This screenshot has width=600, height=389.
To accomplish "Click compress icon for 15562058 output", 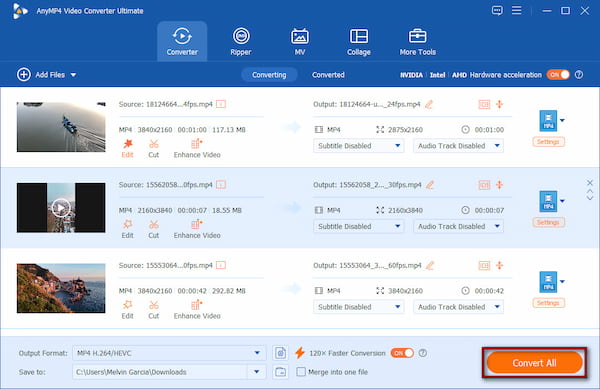I will pos(499,185).
